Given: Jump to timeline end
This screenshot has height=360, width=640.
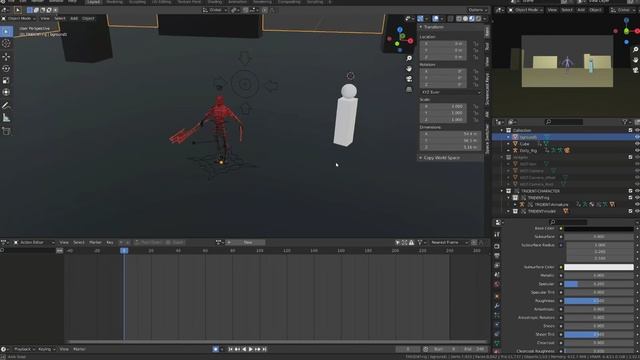Looking at the screenshot, I should click(x=264, y=349).
